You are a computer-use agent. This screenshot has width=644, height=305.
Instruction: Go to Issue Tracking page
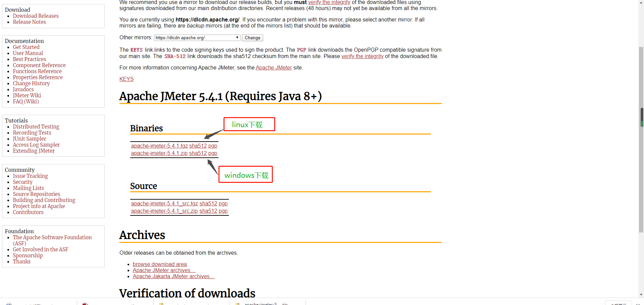pyautogui.click(x=30, y=176)
